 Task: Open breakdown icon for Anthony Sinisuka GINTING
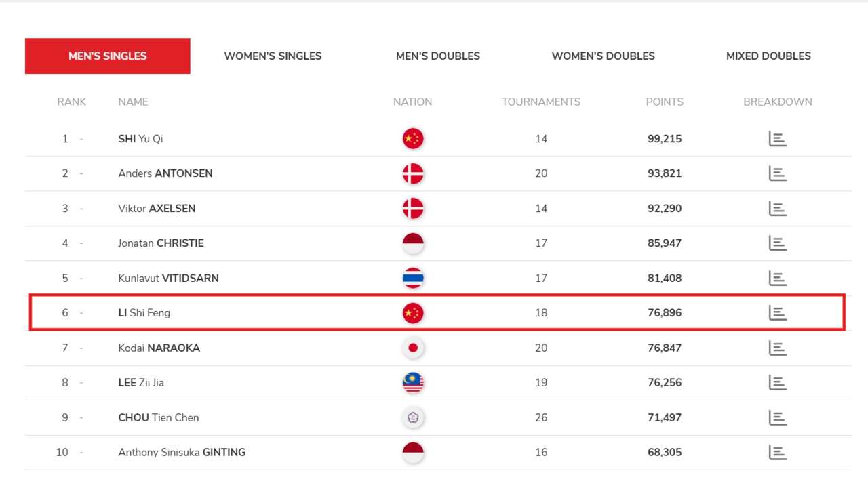pyautogui.click(x=777, y=453)
